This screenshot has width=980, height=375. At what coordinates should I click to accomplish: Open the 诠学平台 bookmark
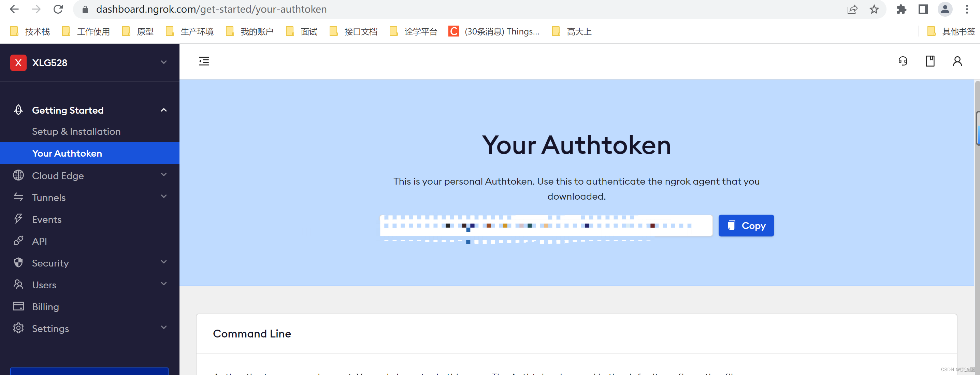point(420,32)
